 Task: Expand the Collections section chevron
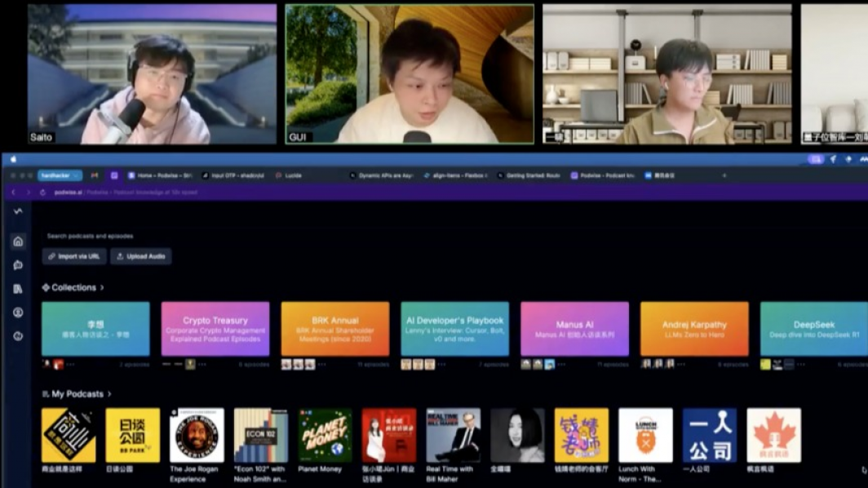pyautogui.click(x=102, y=288)
